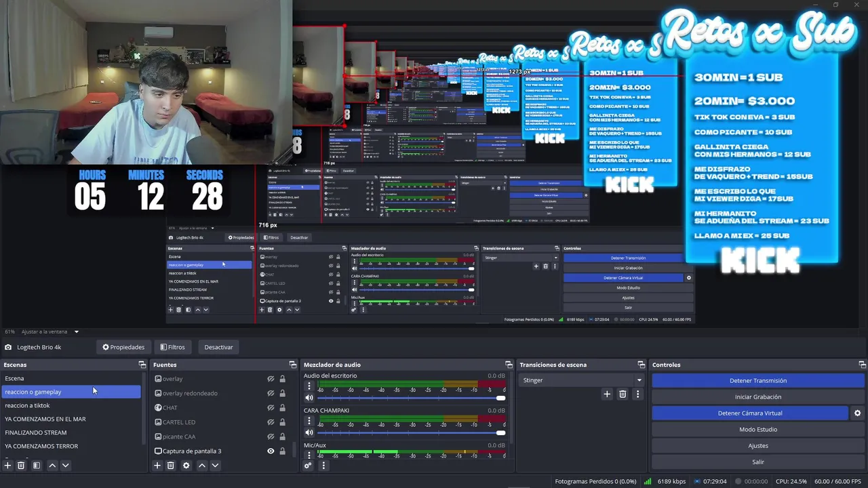
Task: Click green stream bitrate bars icon
Action: pyautogui.click(x=648, y=481)
